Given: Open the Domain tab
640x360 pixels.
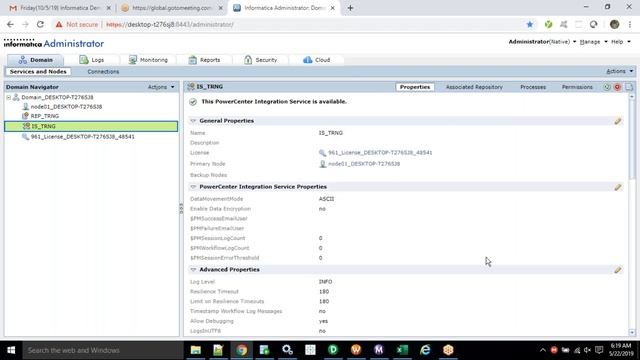Looking at the screenshot, I should 36,60.
